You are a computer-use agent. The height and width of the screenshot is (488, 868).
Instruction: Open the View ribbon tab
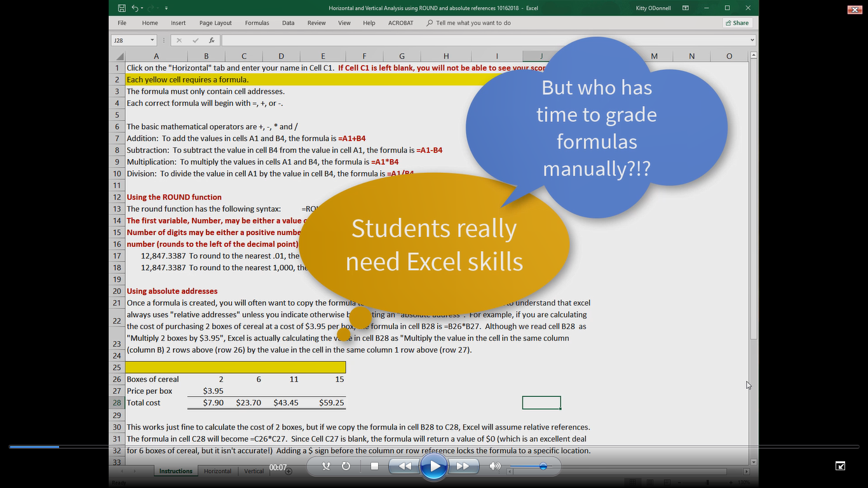344,23
